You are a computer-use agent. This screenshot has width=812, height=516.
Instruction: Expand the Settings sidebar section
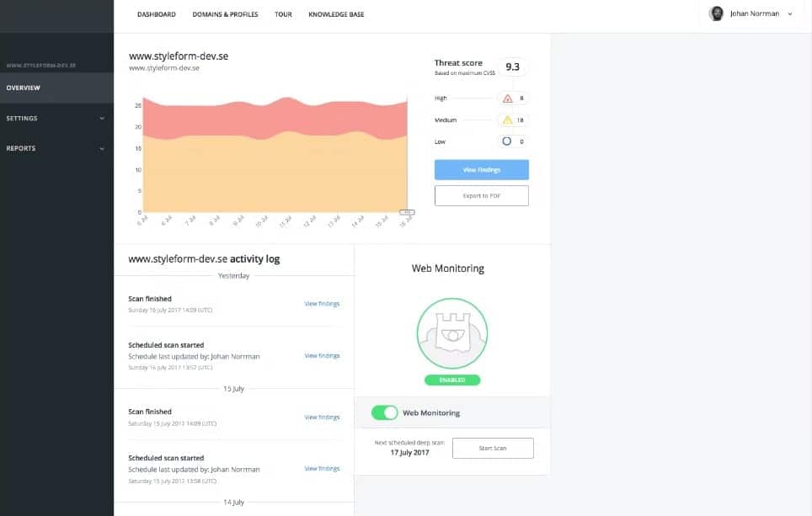click(x=56, y=119)
